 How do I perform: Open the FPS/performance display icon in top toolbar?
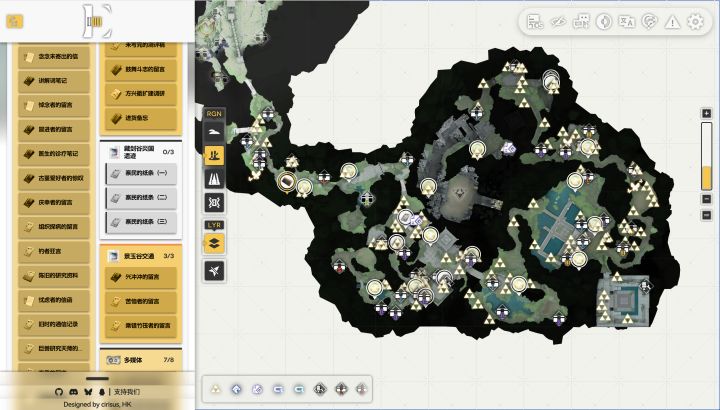click(535, 22)
